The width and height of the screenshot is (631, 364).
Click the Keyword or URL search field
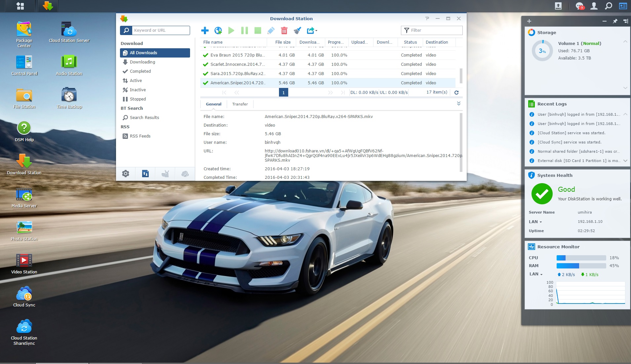[161, 30]
